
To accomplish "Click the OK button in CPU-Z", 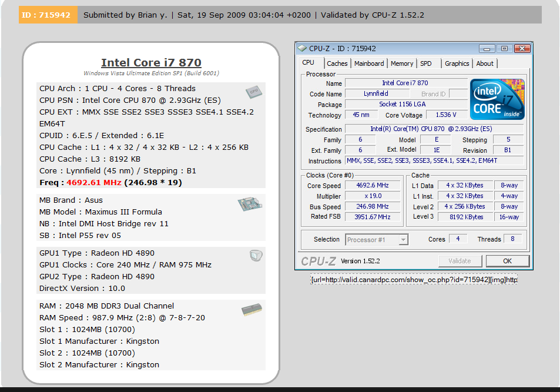I will point(508,261).
